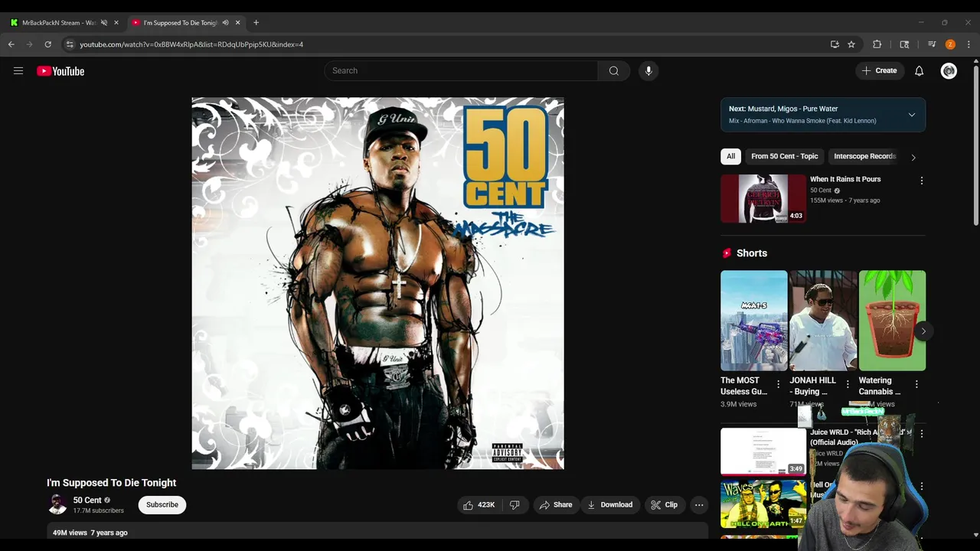Open Juice WRLD video thumbnail
This screenshot has width=980, height=551.
click(763, 452)
